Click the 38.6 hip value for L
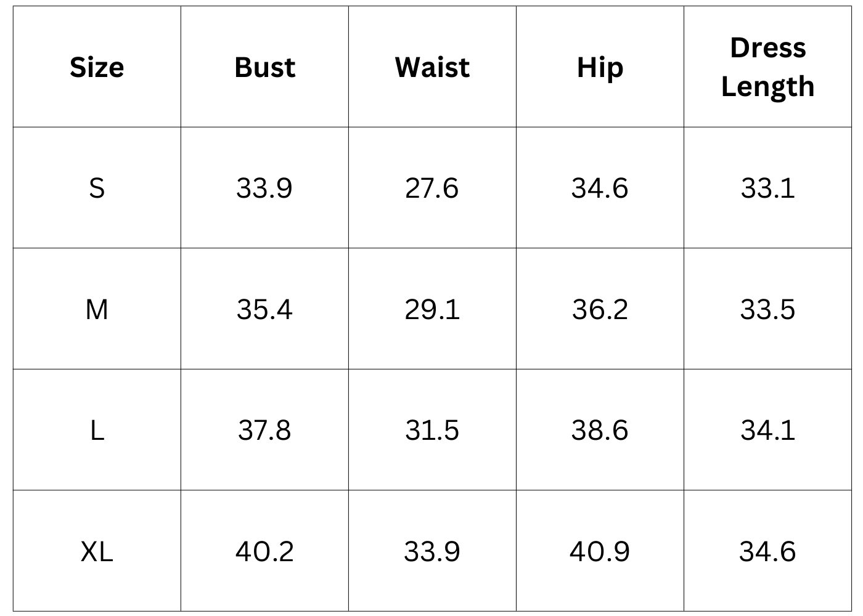This screenshot has height=616, width=863. coord(600,430)
